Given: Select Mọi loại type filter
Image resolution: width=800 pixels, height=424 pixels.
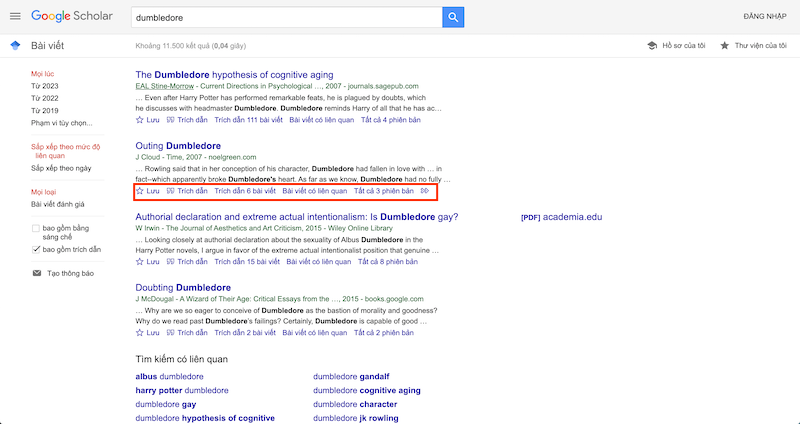Looking at the screenshot, I should point(43,192).
